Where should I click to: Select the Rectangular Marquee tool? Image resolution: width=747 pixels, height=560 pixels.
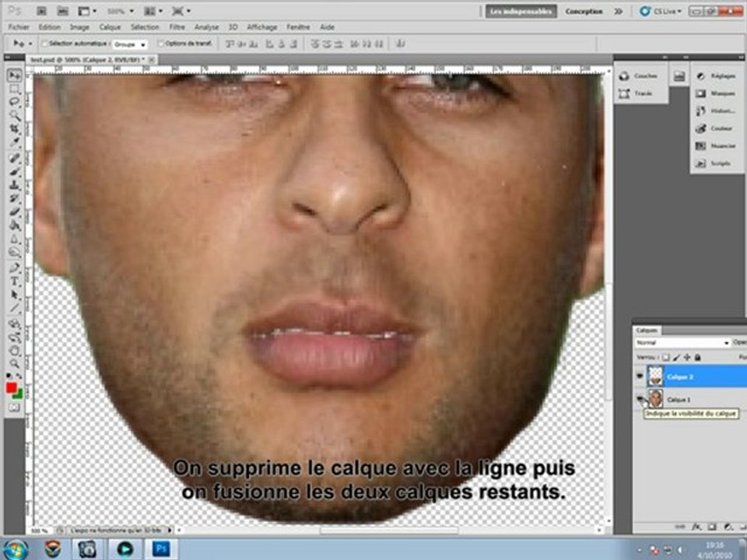(15, 89)
